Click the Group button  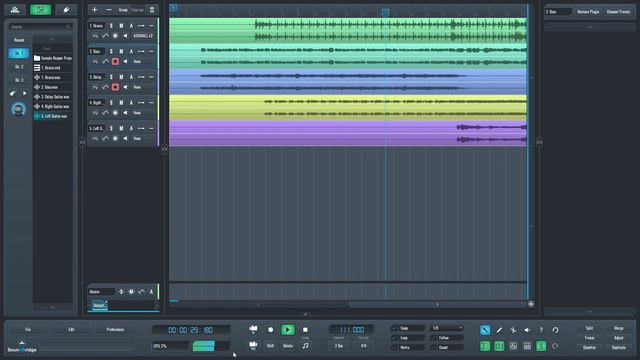123,10
